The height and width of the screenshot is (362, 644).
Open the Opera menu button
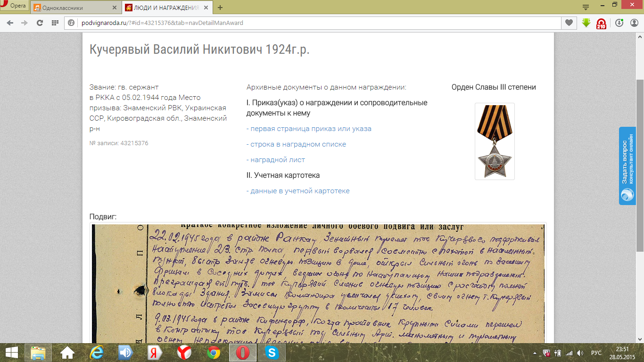pyautogui.click(x=14, y=6)
